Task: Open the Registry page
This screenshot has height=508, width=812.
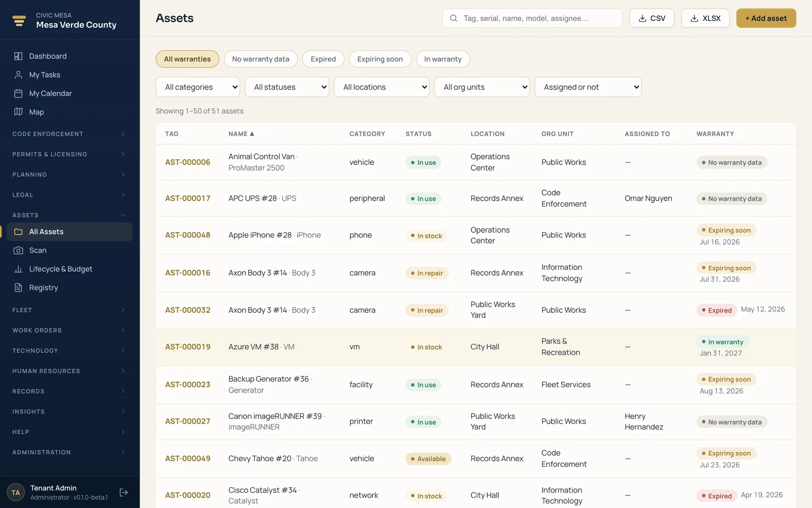Action: tap(70, 288)
